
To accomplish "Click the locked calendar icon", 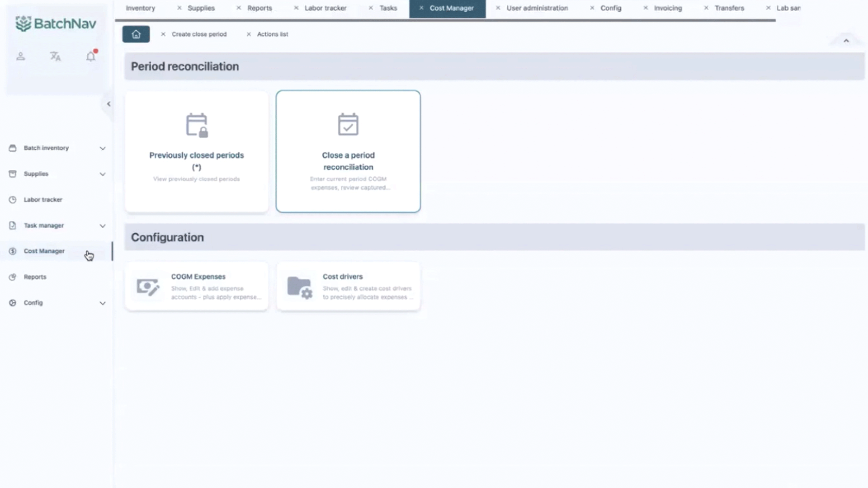I will (197, 125).
